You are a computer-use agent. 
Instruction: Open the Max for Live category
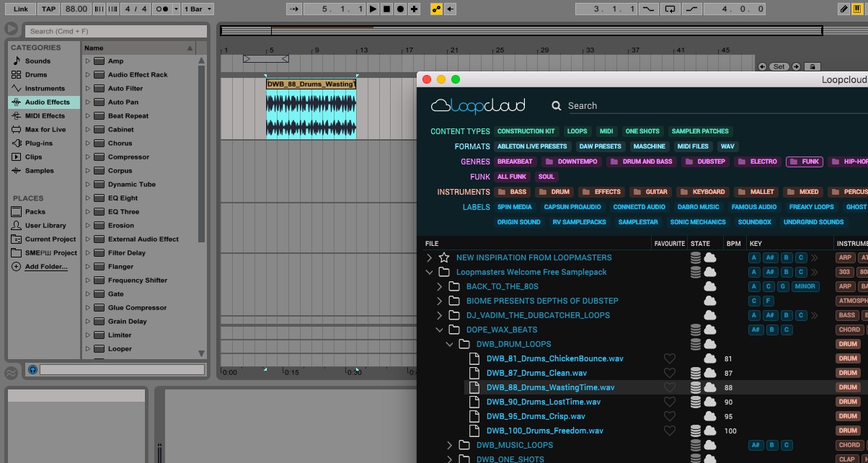pos(45,130)
